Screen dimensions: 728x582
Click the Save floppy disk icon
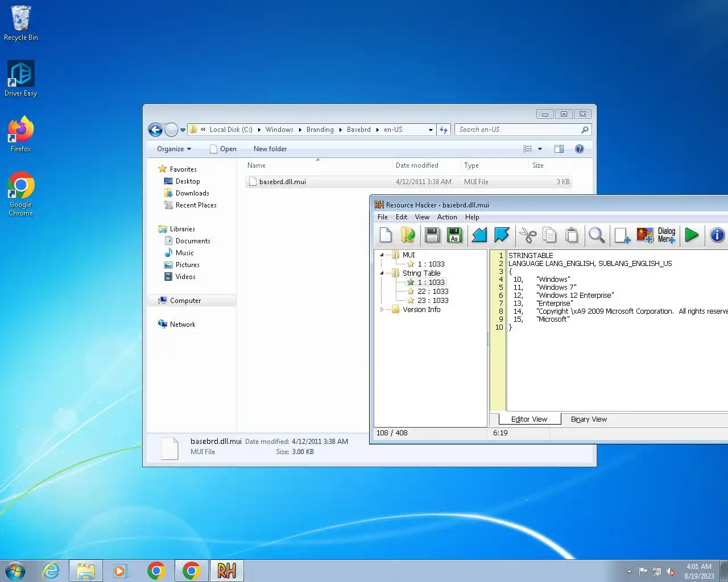432,235
